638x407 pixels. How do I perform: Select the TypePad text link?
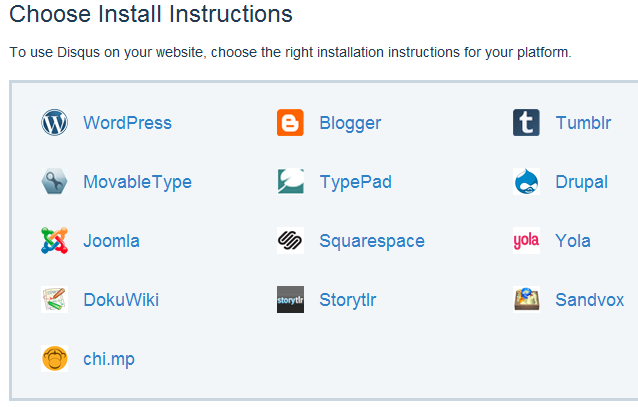pyautogui.click(x=355, y=182)
